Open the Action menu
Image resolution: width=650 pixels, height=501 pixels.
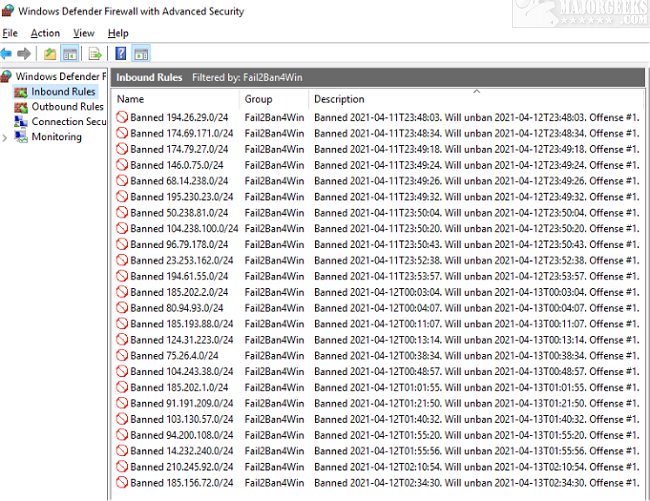(45, 33)
